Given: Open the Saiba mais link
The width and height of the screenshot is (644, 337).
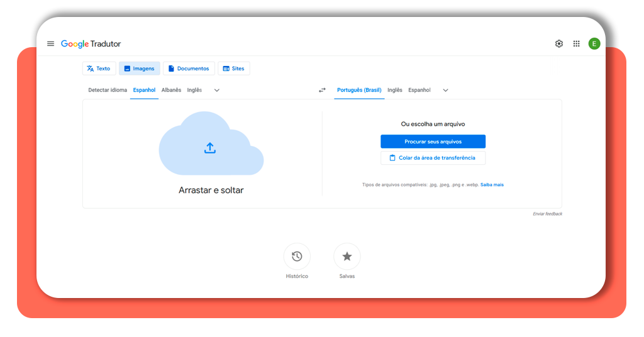Looking at the screenshot, I should [492, 185].
